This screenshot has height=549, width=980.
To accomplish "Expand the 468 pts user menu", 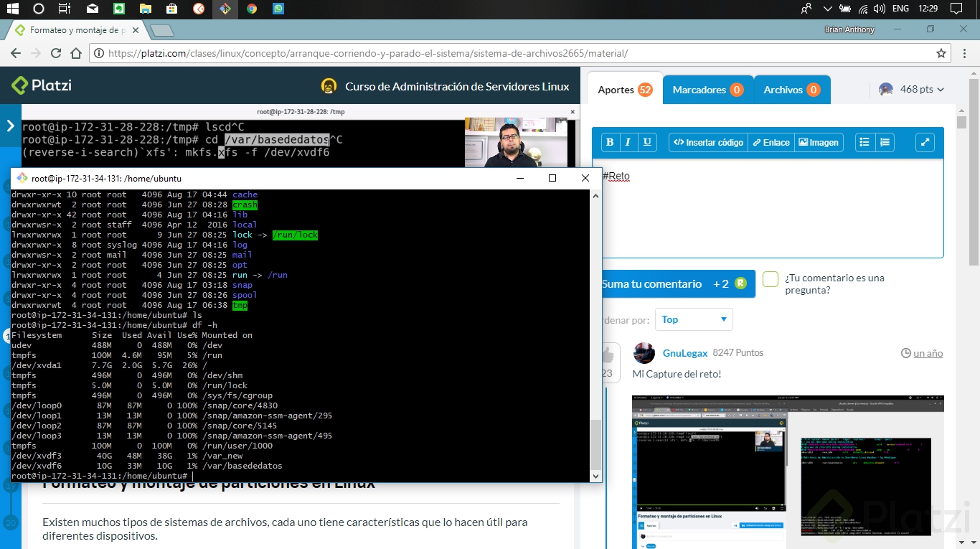I will pyautogui.click(x=912, y=89).
